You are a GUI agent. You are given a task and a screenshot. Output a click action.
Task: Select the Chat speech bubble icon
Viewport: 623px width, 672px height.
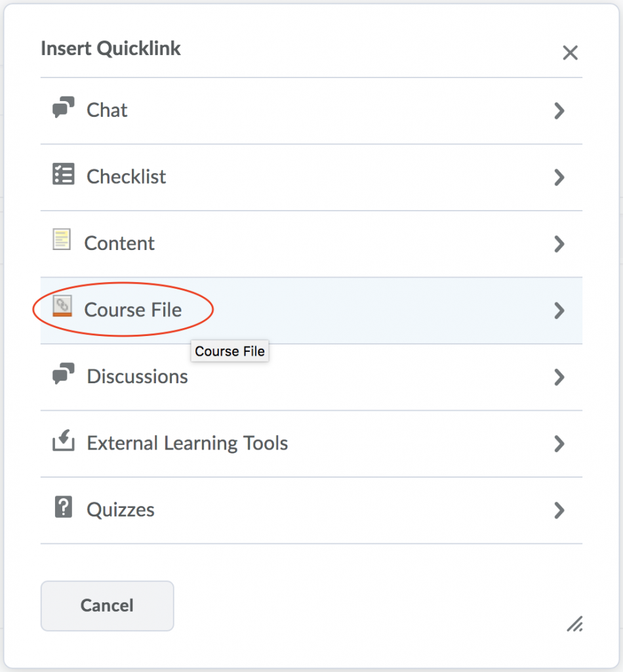pos(64,108)
